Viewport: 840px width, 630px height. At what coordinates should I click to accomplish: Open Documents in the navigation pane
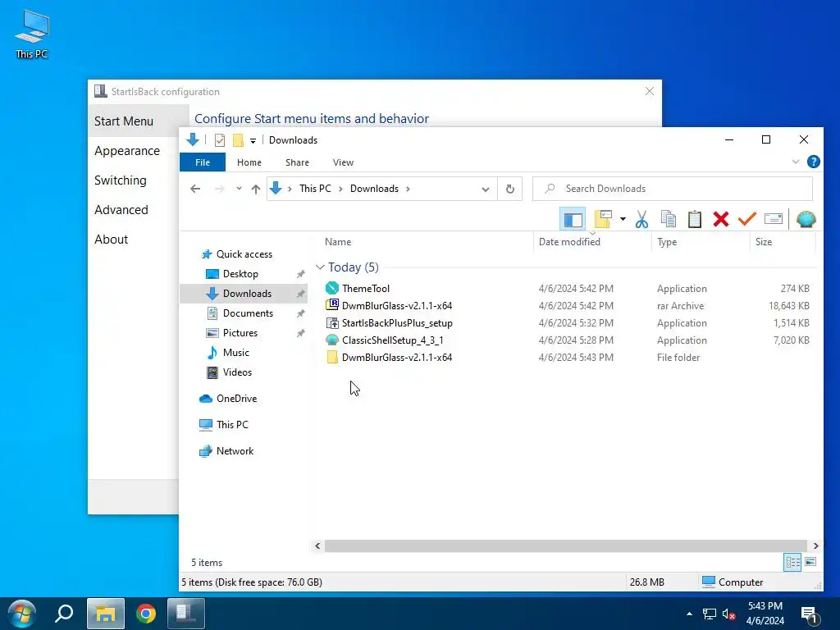(x=248, y=313)
